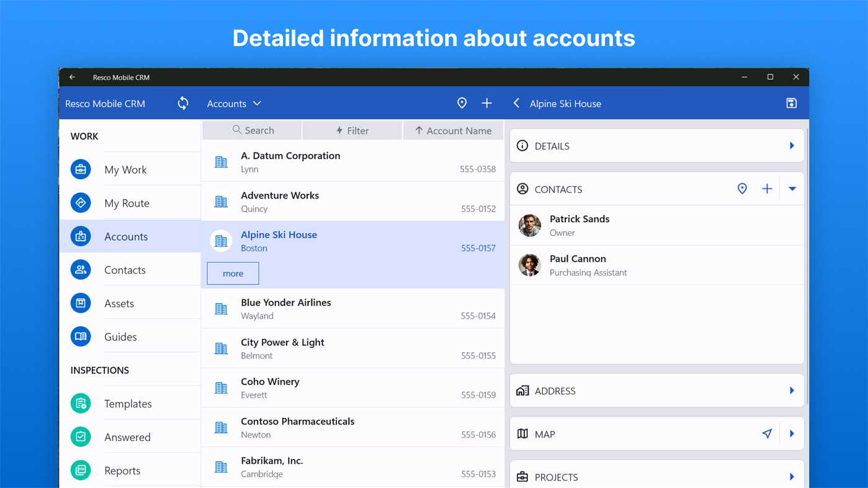Open the Guides section
The width and height of the screenshot is (868, 488).
coord(120,336)
